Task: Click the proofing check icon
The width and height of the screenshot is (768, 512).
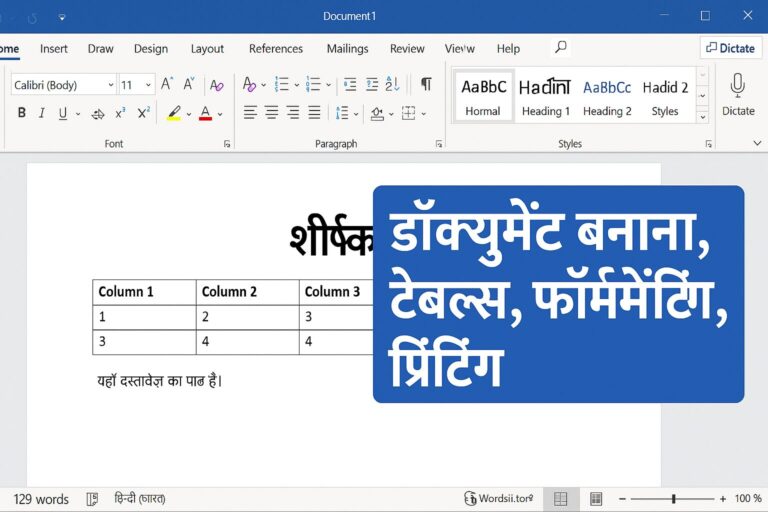Action: click(92, 499)
